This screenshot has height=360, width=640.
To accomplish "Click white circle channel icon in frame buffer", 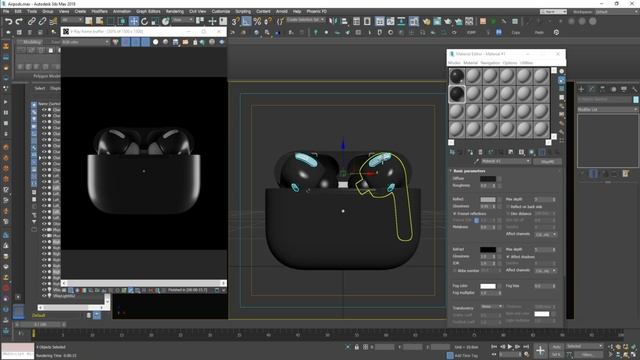I will (156, 42).
